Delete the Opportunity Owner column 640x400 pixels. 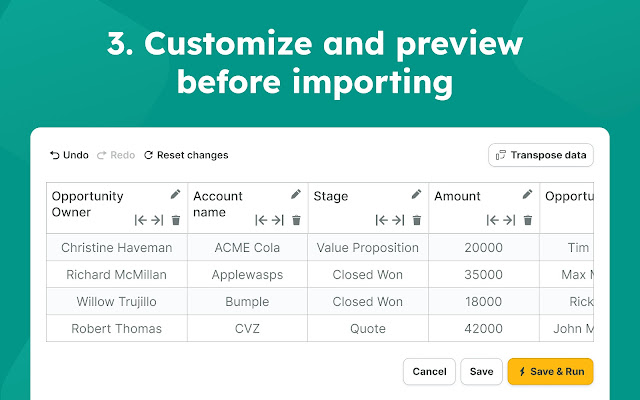click(x=176, y=220)
